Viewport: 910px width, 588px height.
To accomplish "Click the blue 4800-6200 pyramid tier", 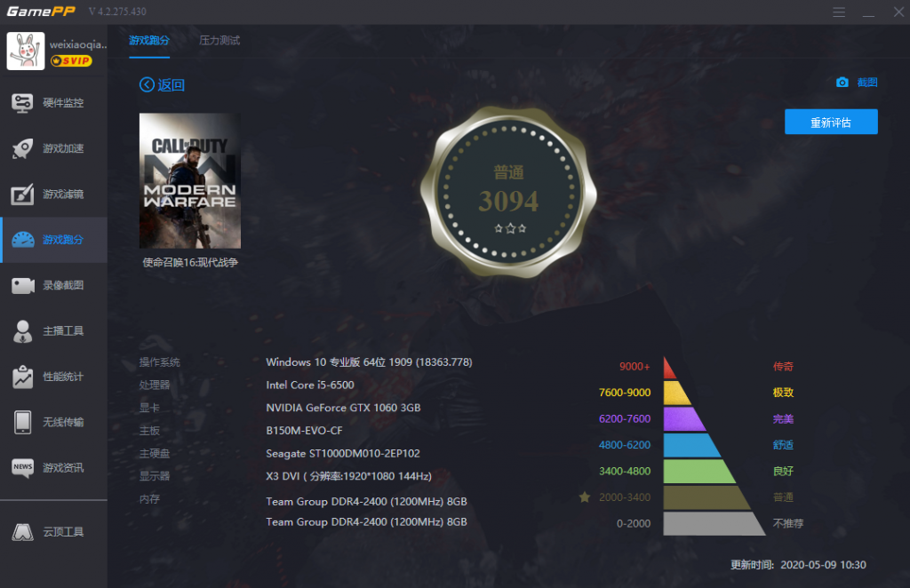I will [x=691, y=445].
